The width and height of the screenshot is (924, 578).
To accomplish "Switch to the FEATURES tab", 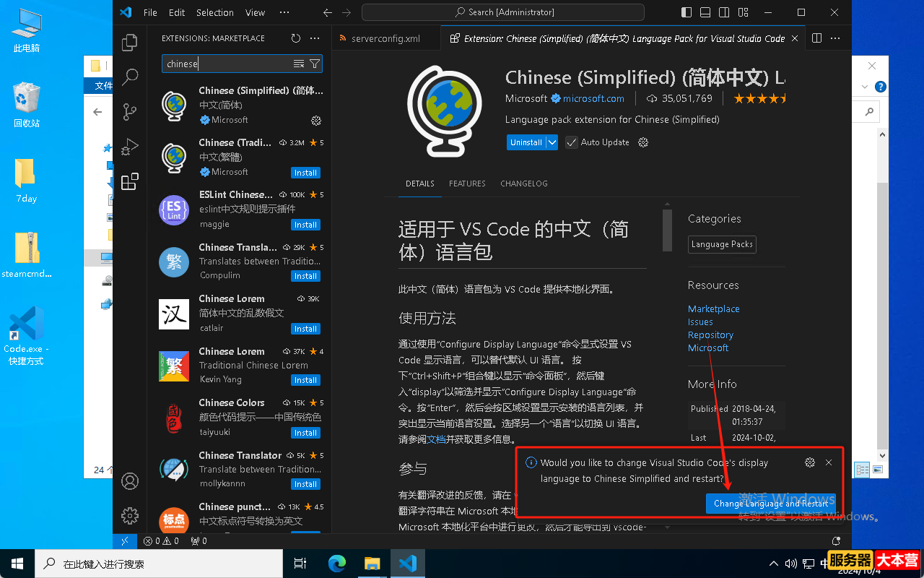I will point(467,184).
